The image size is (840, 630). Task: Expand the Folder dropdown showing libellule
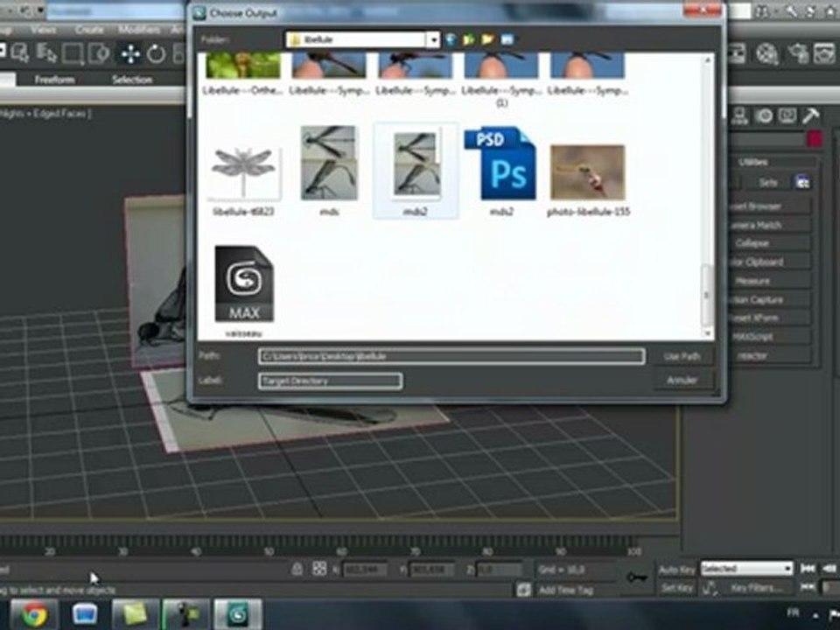pos(433,39)
